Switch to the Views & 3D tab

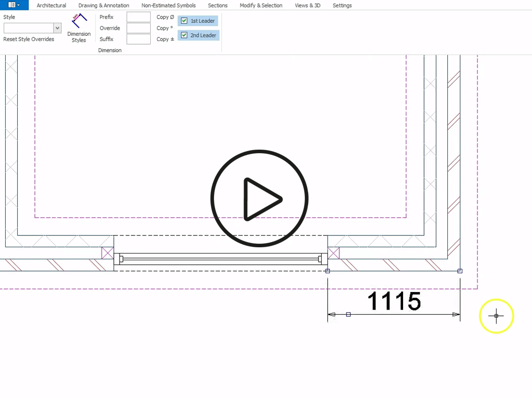[308, 5]
